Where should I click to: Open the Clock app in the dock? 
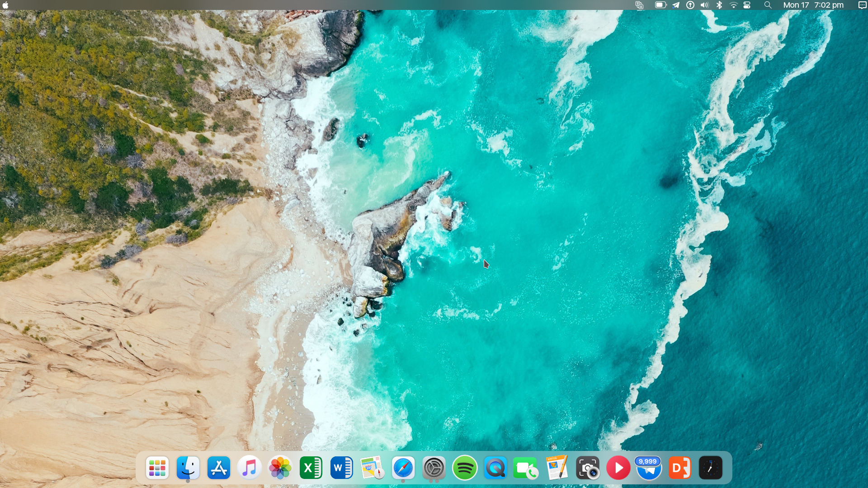click(711, 468)
